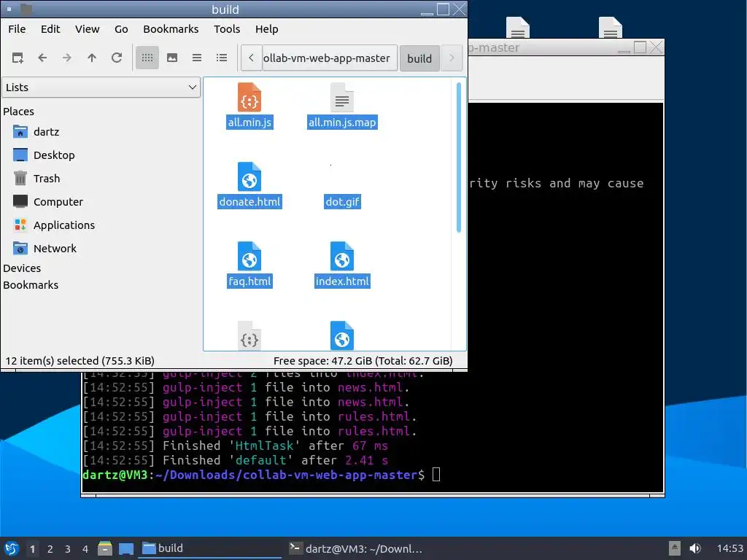Click the terminal prompt line

coord(261,475)
